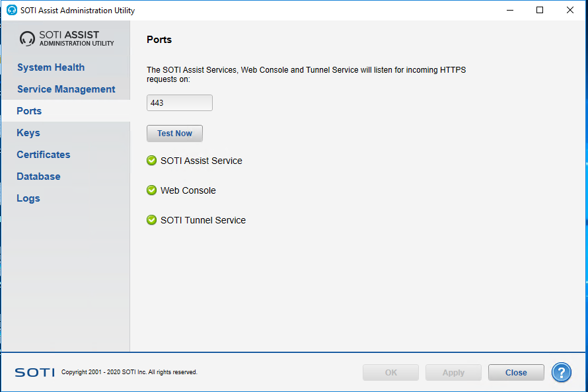Maximize the Administration Utility window

[x=540, y=10]
